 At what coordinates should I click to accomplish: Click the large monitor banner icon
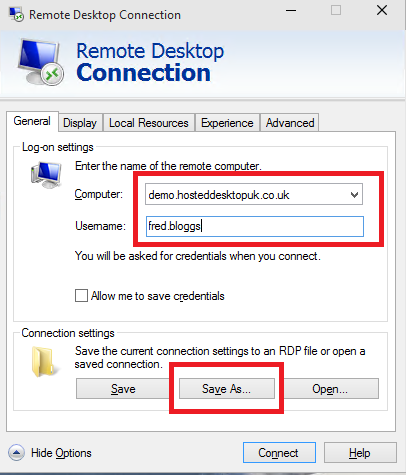(40, 62)
